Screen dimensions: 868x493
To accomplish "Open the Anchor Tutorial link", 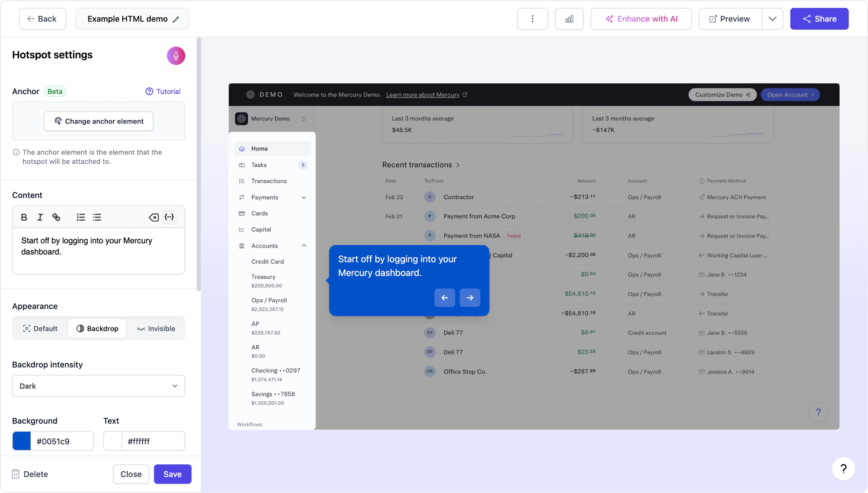I will tap(163, 91).
